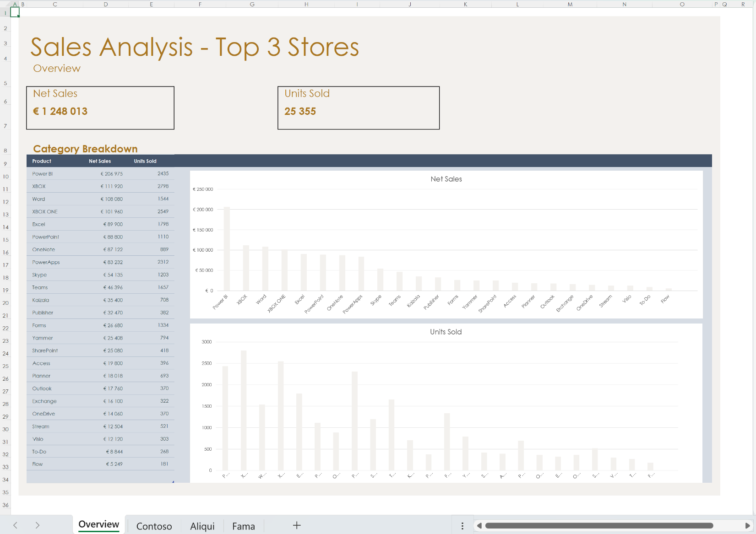Select the PowerPoint net sales € 88 800

(x=113, y=237)
